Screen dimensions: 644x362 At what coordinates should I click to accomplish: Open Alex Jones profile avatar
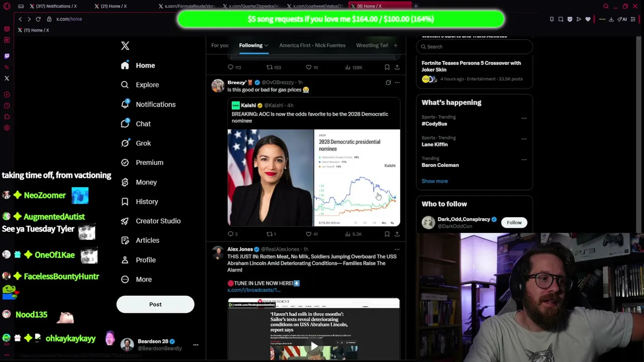218,252
